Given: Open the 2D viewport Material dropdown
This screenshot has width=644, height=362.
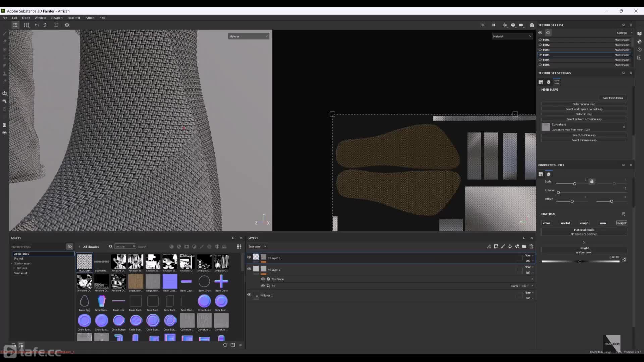Looking at the screenshot, I should click(x=512, y=36).
